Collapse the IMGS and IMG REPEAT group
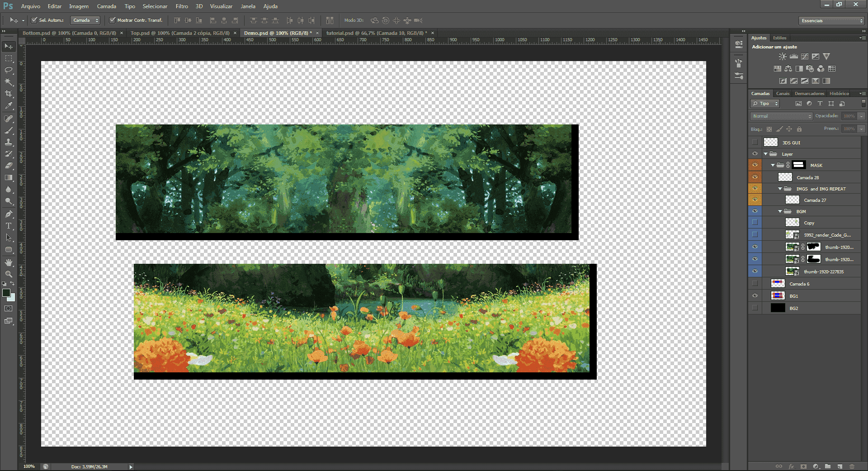The width and height of the screenshot is (868, 471). point(780,189)
